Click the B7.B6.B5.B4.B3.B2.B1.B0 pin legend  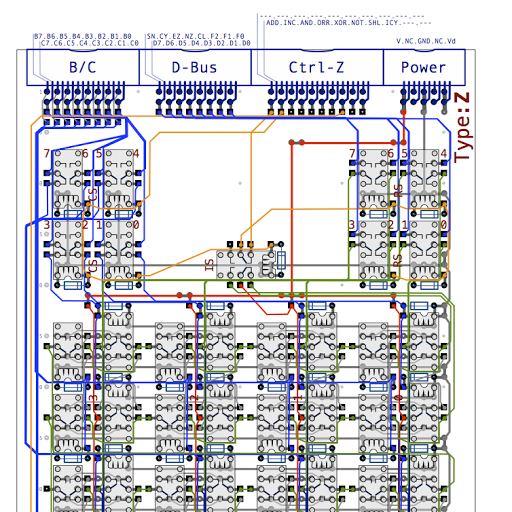[x=83, y=36]
